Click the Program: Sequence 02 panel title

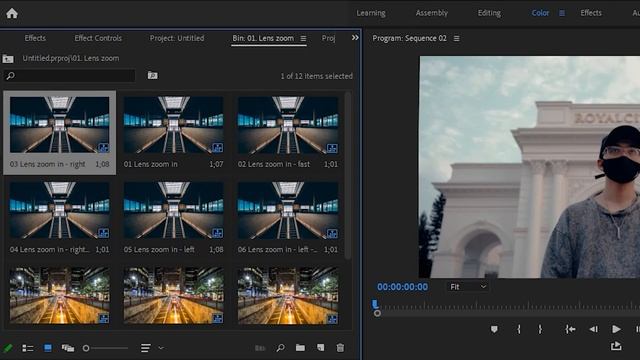409,38
